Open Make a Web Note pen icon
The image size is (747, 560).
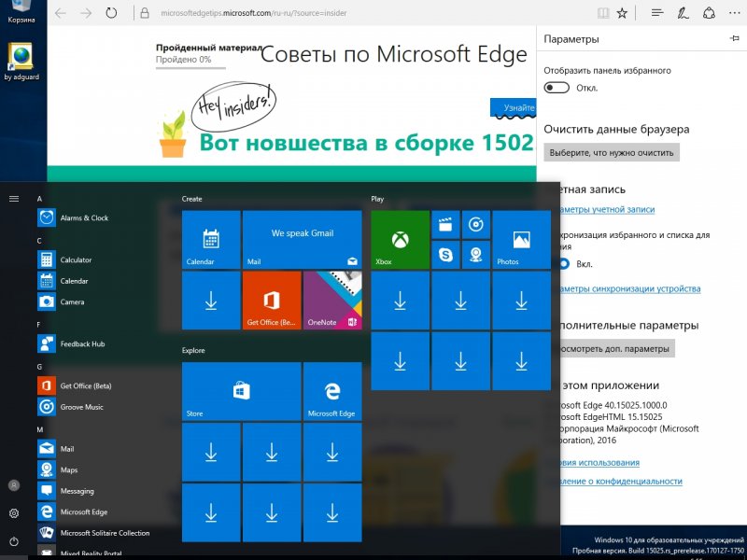tap(683, 13)
